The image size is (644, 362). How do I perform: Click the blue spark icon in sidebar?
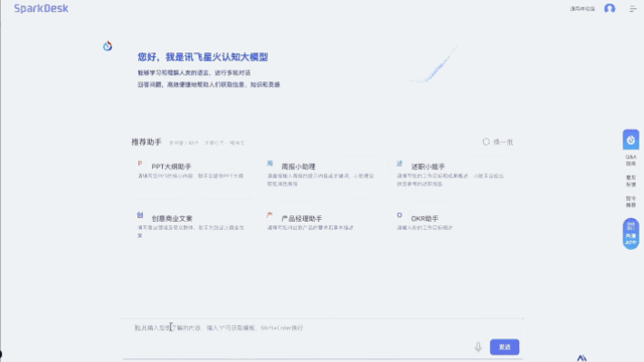pos(630,139)
